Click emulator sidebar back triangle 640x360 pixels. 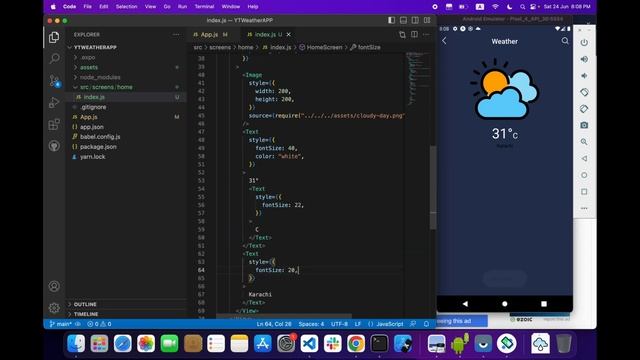(x=584, y=158)
